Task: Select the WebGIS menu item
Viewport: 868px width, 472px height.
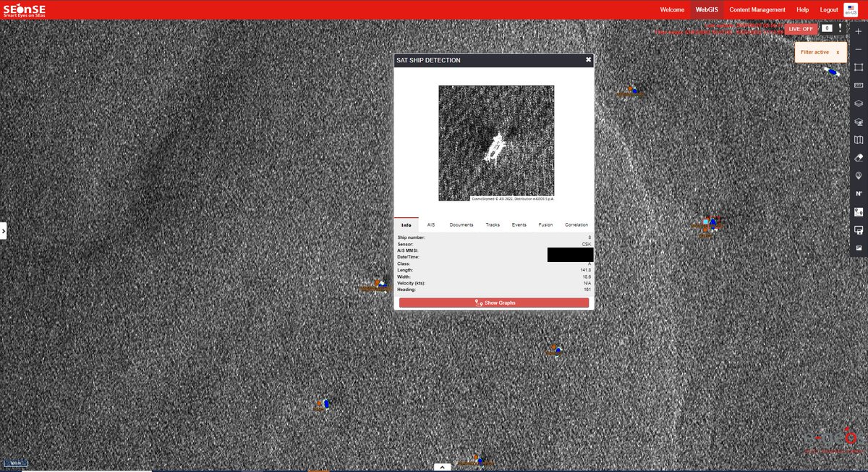Action: (706, 9)
